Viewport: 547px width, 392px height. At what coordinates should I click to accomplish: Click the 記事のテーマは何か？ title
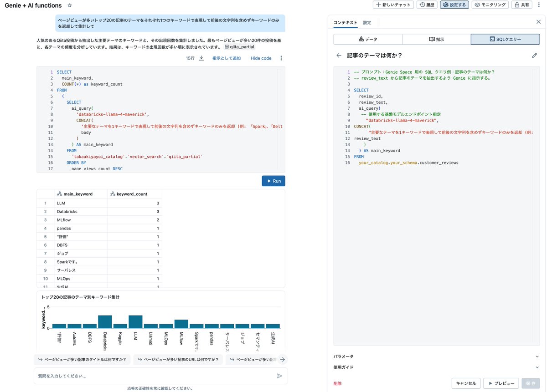[374, 56]
